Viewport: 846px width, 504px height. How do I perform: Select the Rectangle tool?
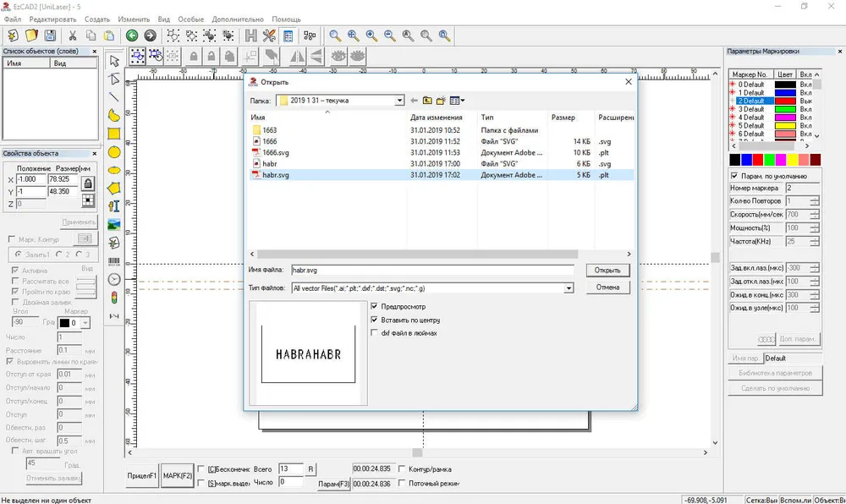[x=114, y=134]
